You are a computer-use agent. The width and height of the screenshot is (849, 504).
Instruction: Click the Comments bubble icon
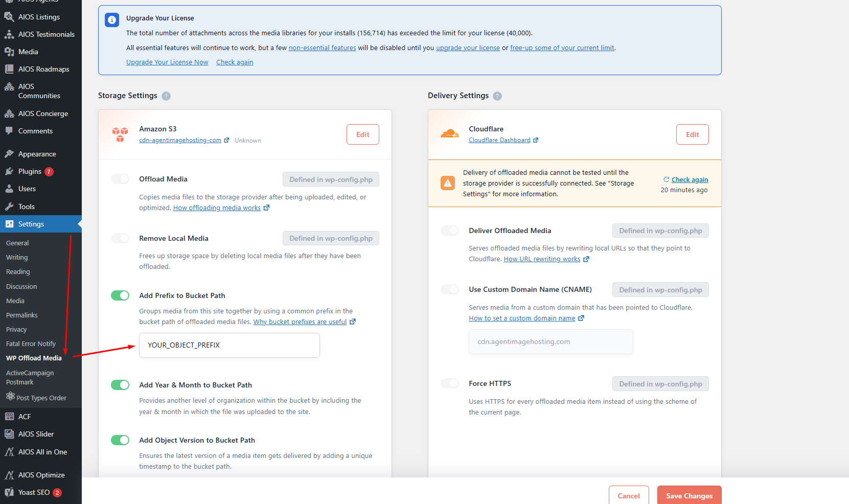tap(9, 131)
